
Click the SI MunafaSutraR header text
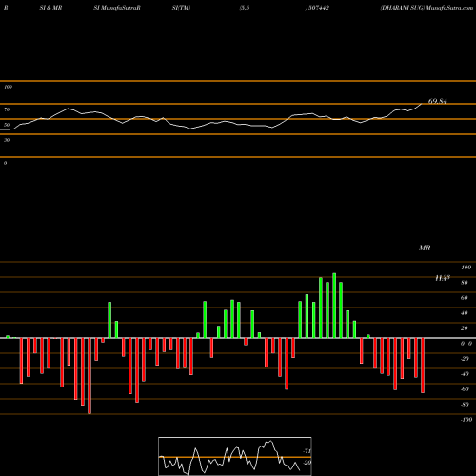[117, 8]
